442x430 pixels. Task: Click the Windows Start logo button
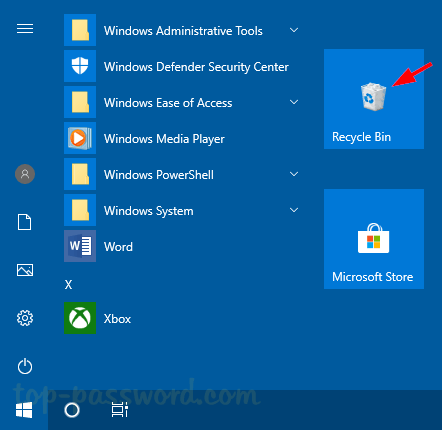point(24,410)
